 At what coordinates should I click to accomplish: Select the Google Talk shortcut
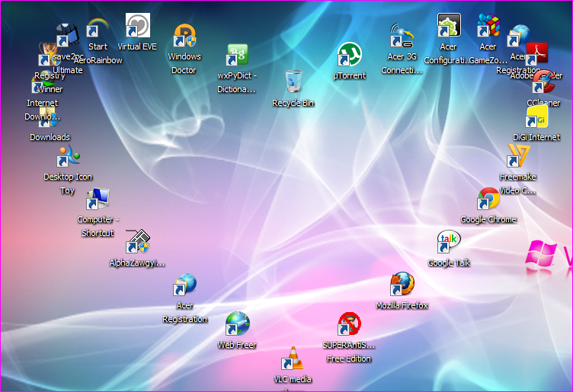tap(449, 241)
